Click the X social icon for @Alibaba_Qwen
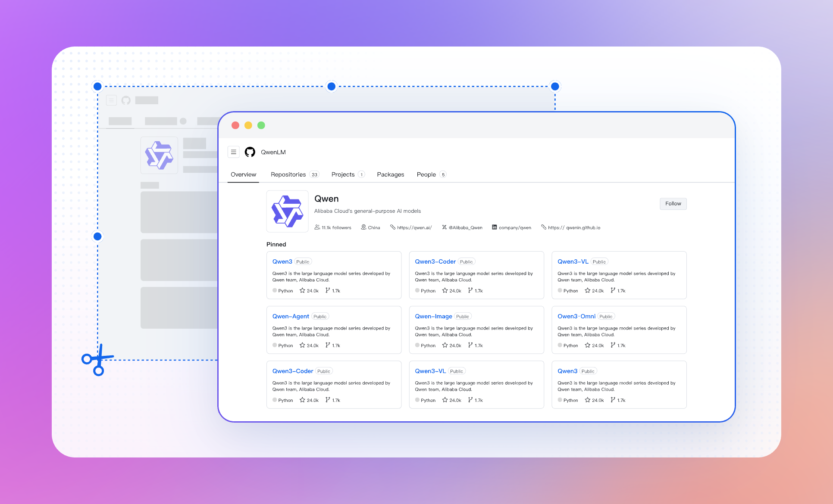Viewport: 833px width, 504px height. coord(444,227)
